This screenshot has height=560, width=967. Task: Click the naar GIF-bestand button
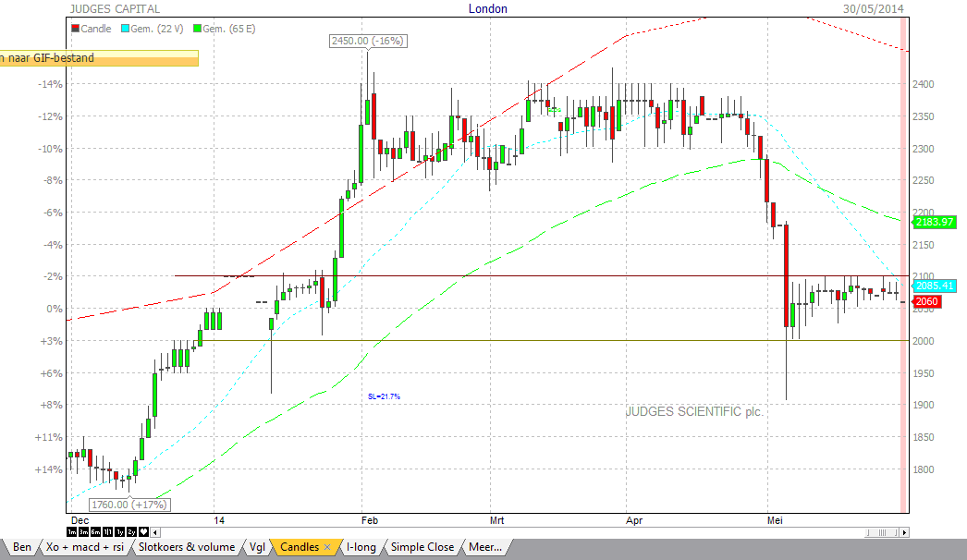(99, 58)
